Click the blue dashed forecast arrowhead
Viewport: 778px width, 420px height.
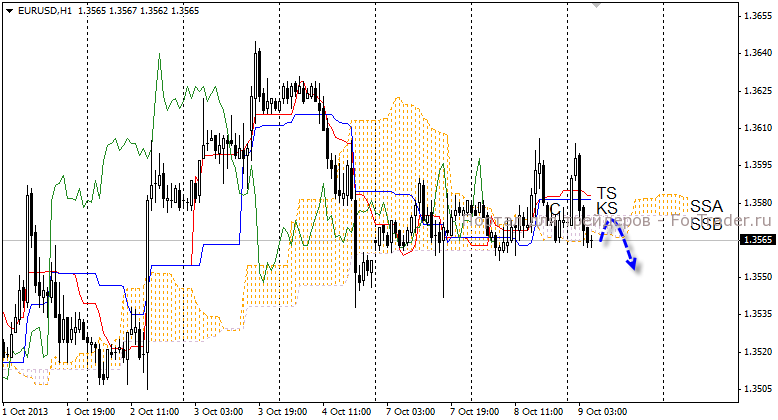point(633,265)
